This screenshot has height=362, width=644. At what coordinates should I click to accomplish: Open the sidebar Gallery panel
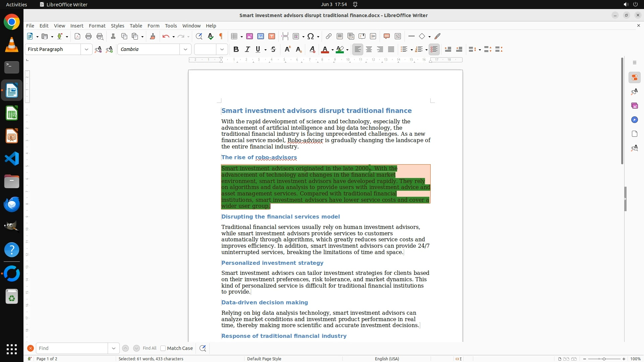(634, 106)
